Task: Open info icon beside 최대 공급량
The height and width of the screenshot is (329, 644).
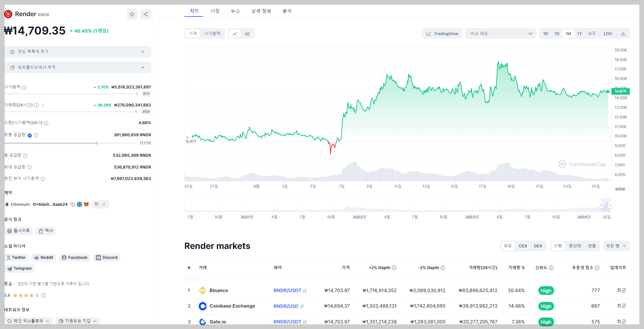Action: click(x=29, y=167)
